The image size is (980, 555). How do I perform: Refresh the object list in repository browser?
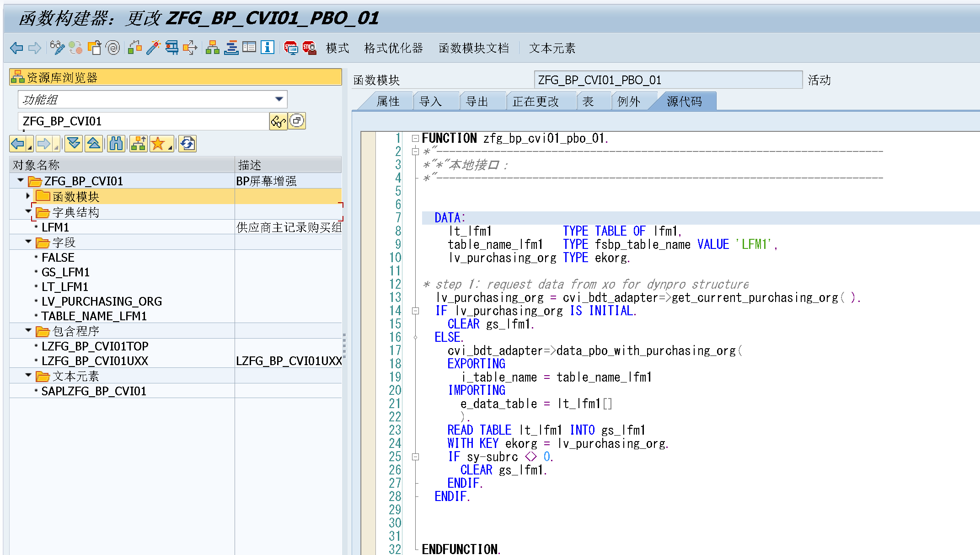click(187, 144)
